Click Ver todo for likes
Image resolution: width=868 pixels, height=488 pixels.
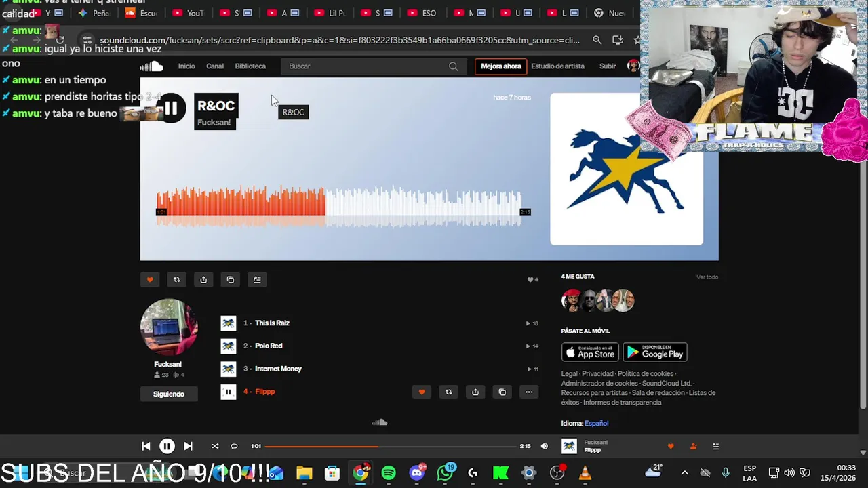point(707,277)
